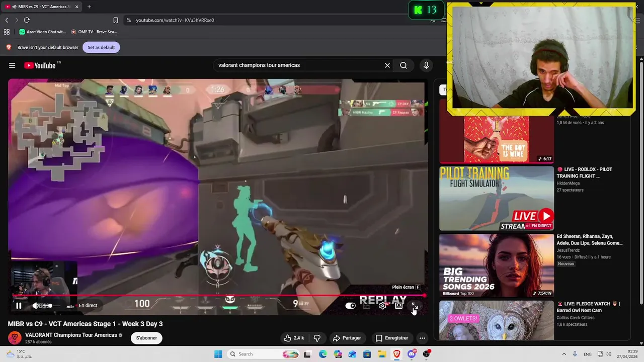The width and height of the screenshot is (644, 362).
Task: Toggle subtitles in the video player
Action: tap(366, 305)
